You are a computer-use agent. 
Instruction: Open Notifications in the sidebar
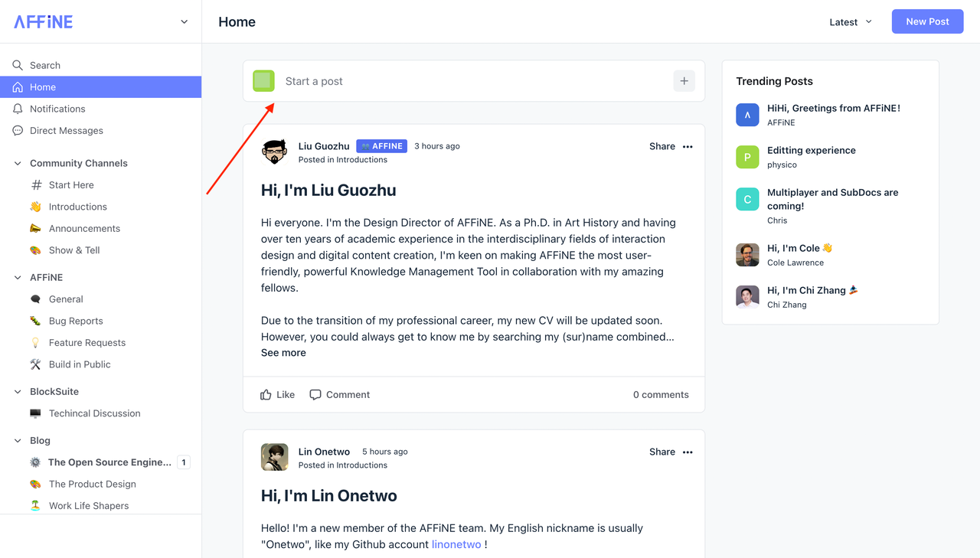[101, 109]
